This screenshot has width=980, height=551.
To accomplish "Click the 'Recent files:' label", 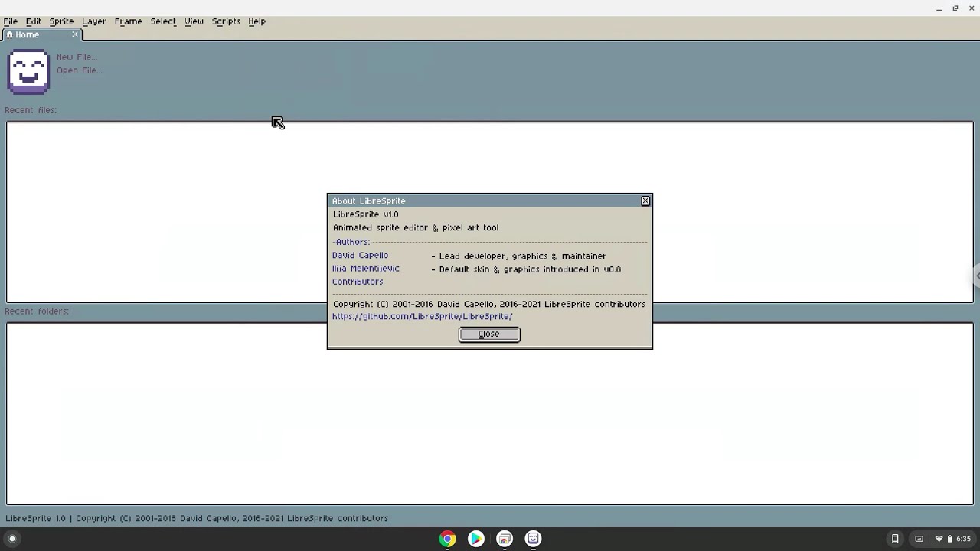I will [31, 110].
